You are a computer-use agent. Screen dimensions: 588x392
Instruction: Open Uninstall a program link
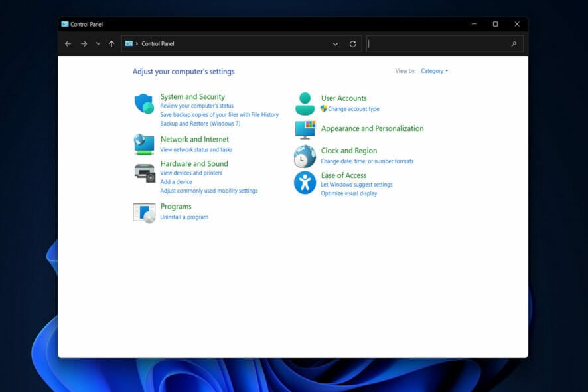click(184, 217)
